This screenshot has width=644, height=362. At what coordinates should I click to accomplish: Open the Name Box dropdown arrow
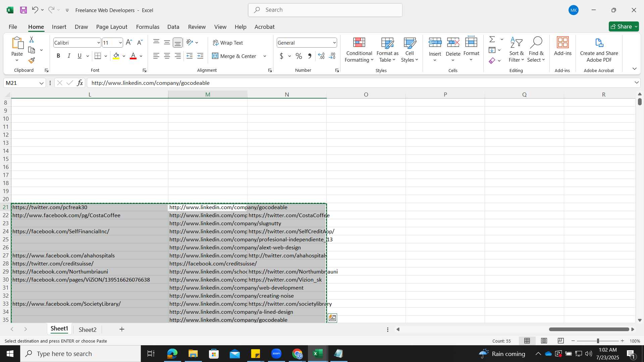pyautogui.click(x=42, y=83)
